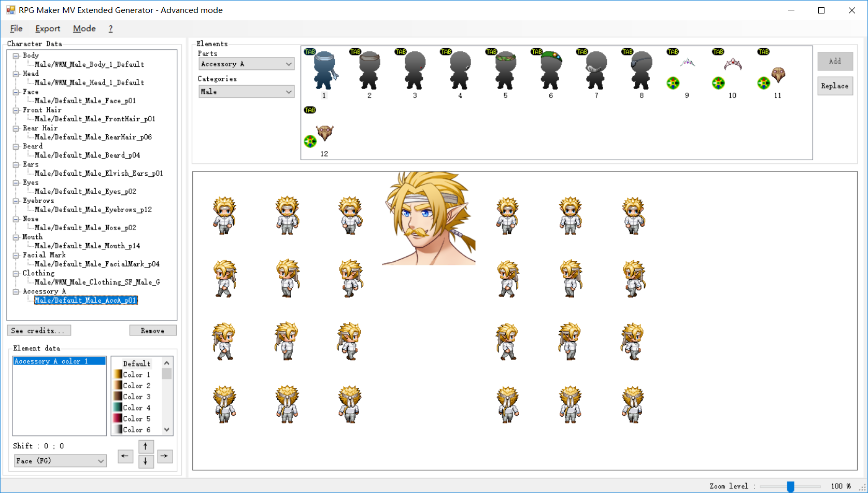The width and height of the screenshot is (868, 493).
Task: Collapse the Clothing tree node
Action: coord(16,273)
